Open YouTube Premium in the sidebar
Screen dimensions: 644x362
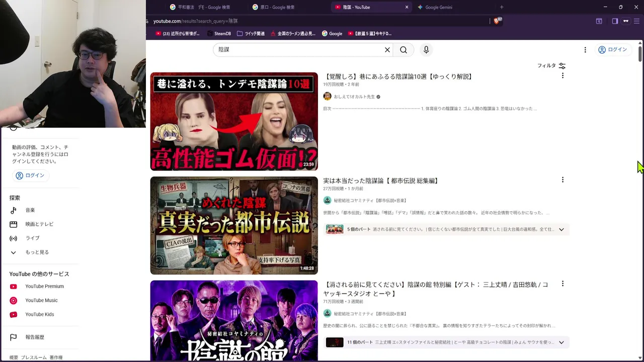pos(44,287)
